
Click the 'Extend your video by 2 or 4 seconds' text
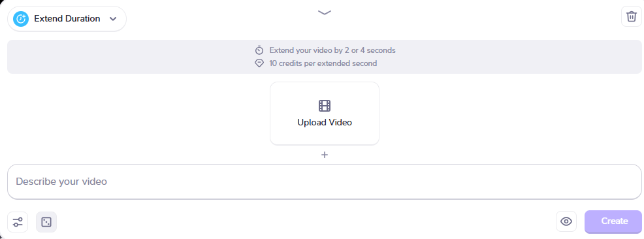332,50
